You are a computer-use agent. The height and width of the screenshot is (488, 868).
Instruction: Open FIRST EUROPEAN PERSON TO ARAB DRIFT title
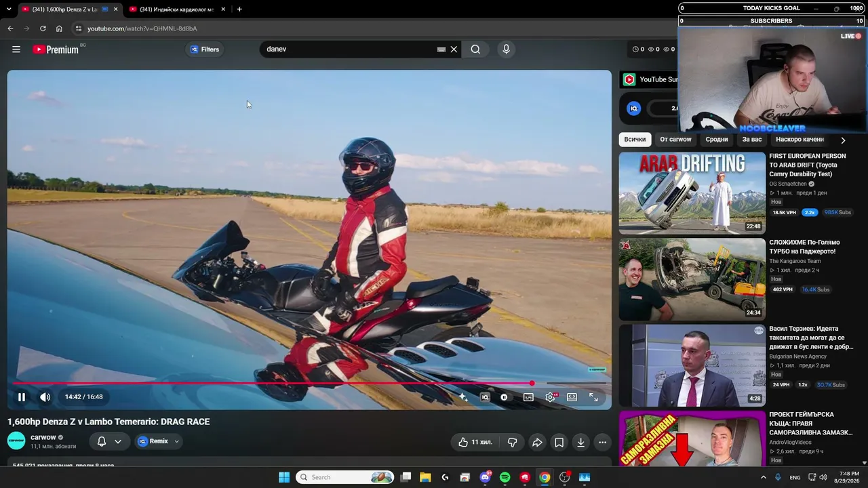pyautogui.click(x=808, y=165)
